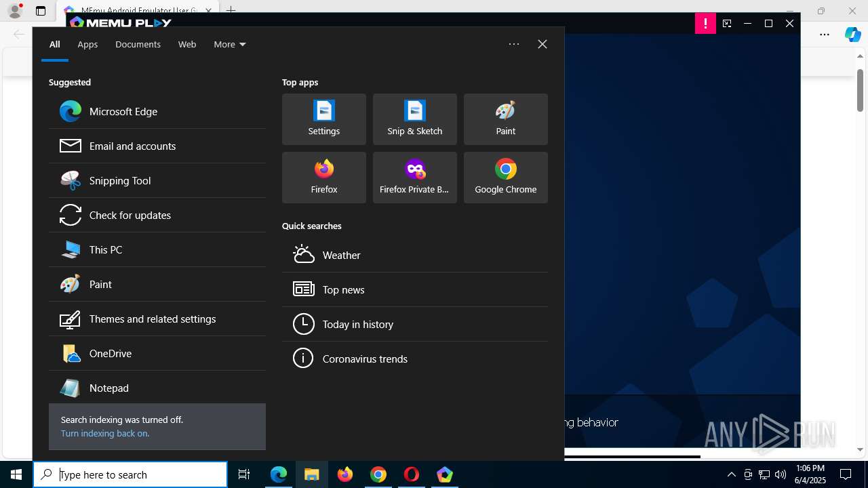The image size is (868, 488).
Task: Open Firefox from the taskbar
Action: [345, 474]
